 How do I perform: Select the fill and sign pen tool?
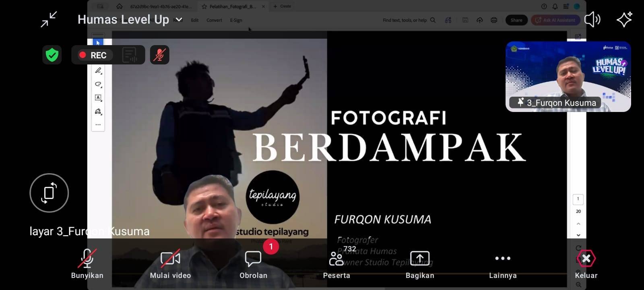(x=98, y=112)
